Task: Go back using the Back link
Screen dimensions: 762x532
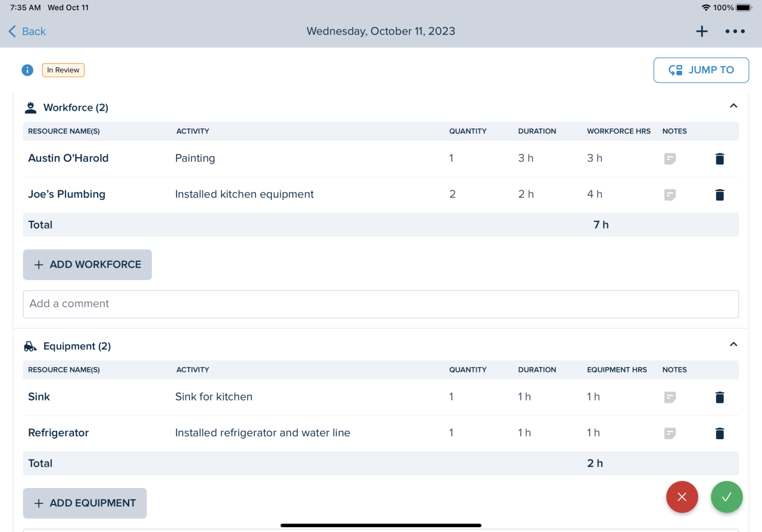Action: point(26,31)
